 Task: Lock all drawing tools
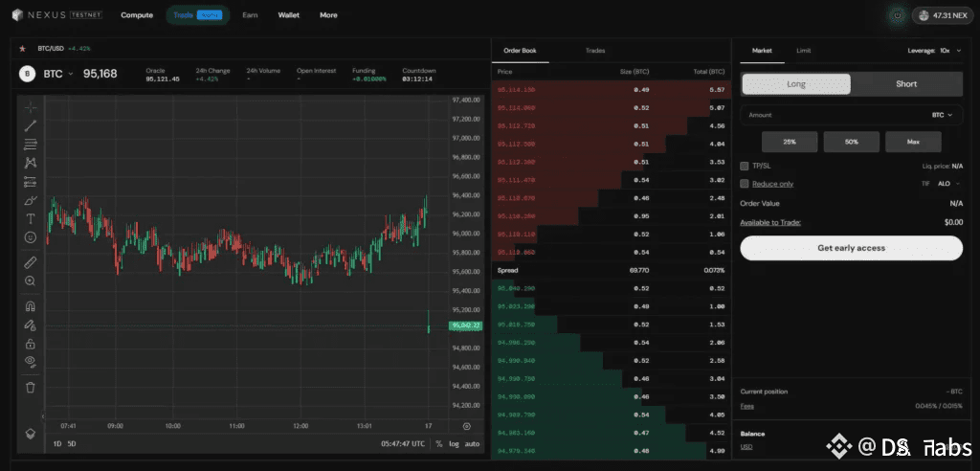30,344
